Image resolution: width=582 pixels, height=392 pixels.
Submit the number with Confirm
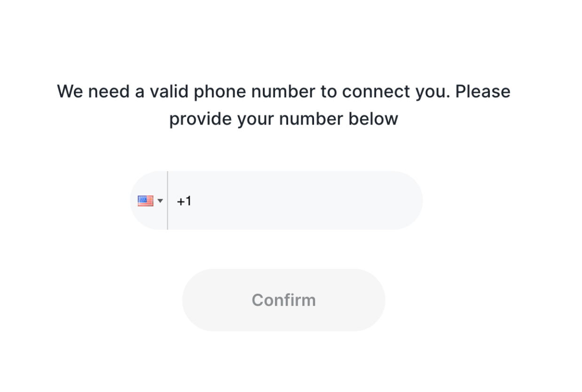click(x=283, y=300)
